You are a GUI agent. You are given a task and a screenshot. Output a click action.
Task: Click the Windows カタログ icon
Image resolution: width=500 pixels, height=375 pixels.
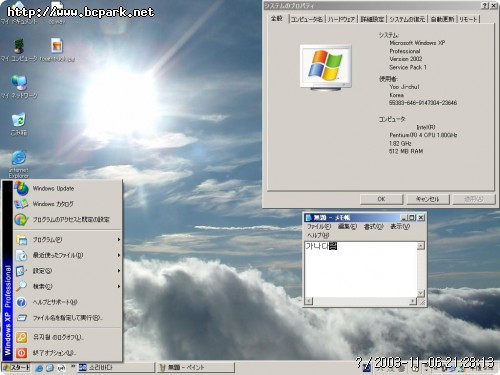[21, 204]
